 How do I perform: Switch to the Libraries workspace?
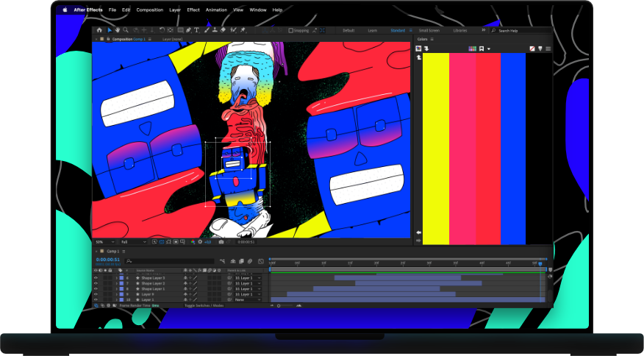point(460,30)
